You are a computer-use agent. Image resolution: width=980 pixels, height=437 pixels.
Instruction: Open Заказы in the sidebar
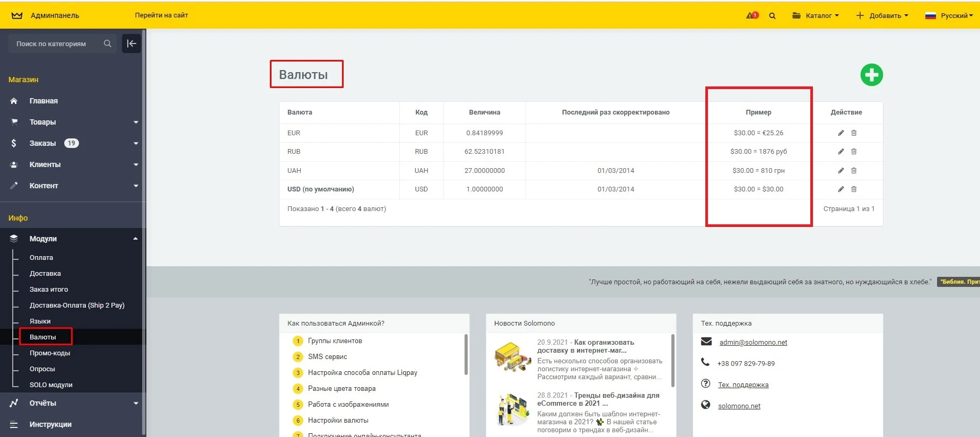(x=42, y=143)
